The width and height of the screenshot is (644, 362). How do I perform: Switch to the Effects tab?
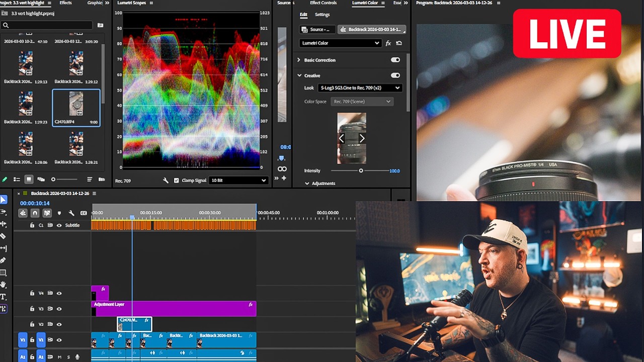[65, 3]
